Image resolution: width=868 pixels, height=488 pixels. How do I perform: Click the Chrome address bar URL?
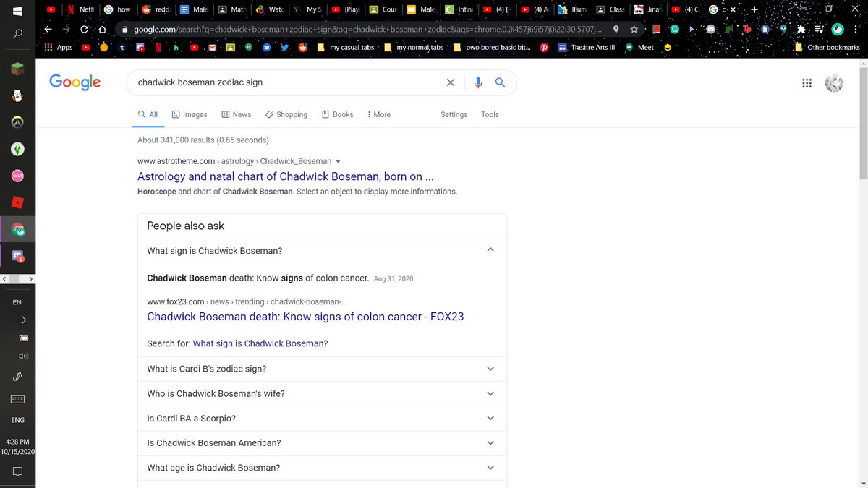367,30
